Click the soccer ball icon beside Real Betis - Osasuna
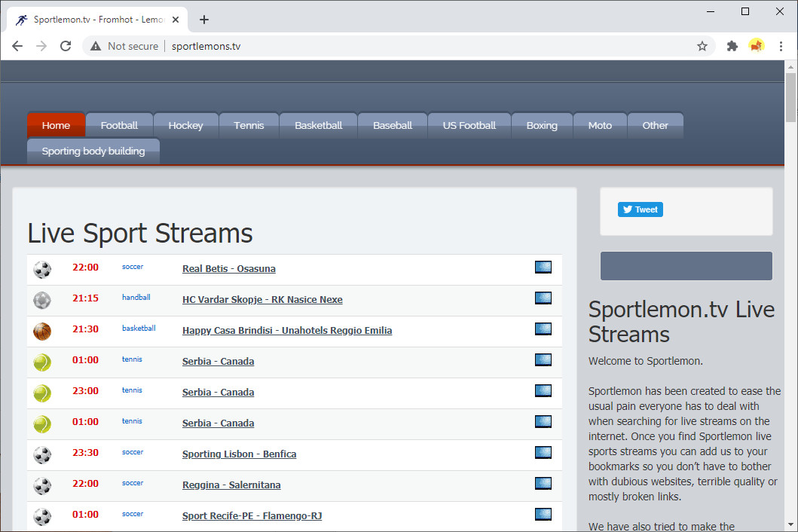 42,269
